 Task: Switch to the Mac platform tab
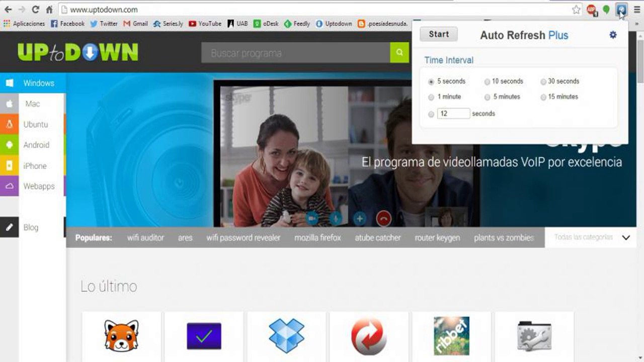coord(33,104)
